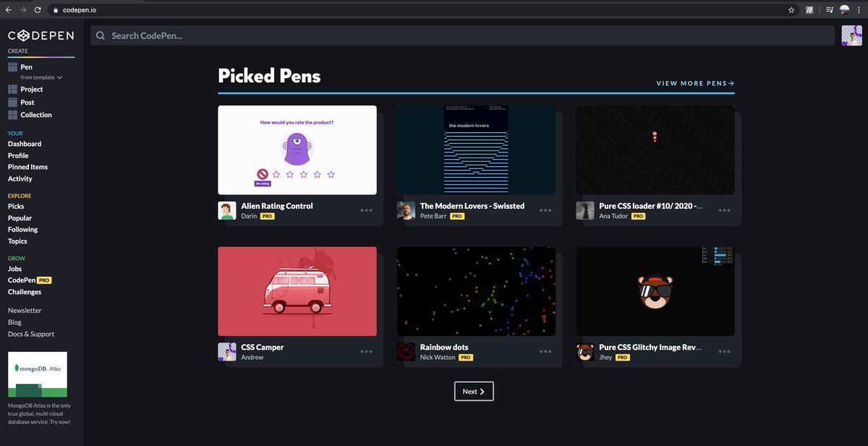Click the site lock icon in address bar
Viewport: 868px width, 446px height.
(55, 10)
